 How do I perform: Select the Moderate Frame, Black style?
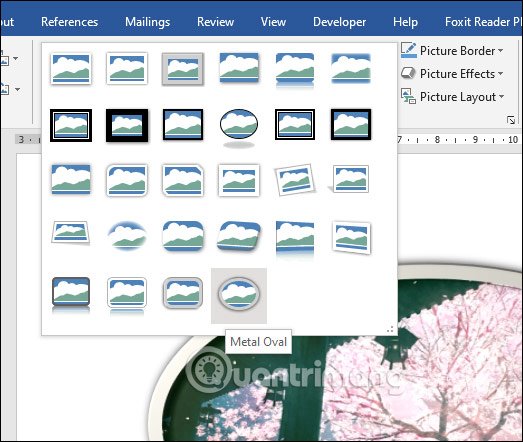coord(351,125)
